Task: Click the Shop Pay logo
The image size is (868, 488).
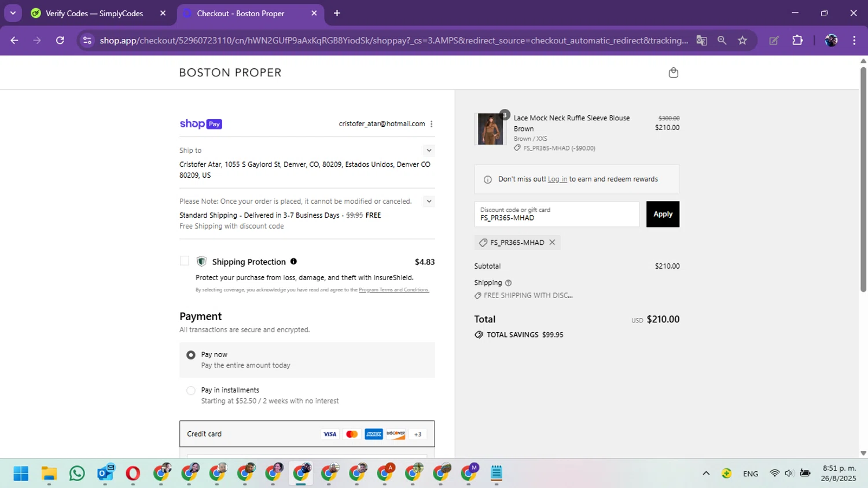Action: pyautogui.click(x=201, y=124)
